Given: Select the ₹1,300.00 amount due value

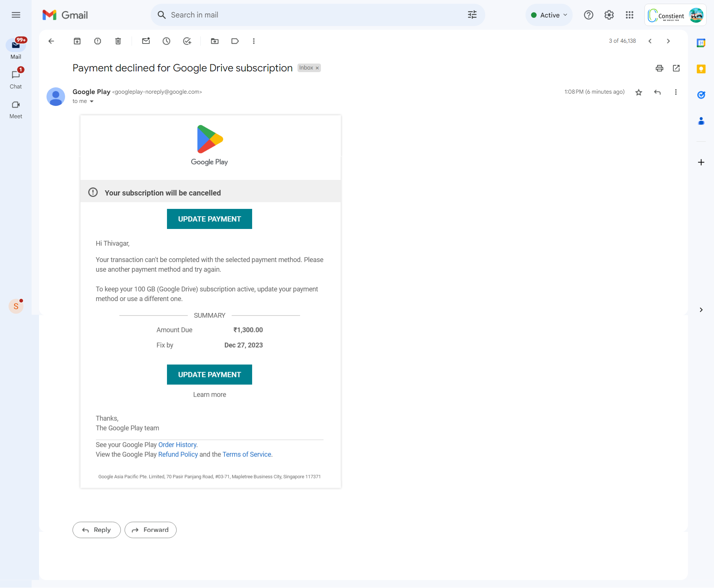Looking at the screenshot, I should [248, 330].
